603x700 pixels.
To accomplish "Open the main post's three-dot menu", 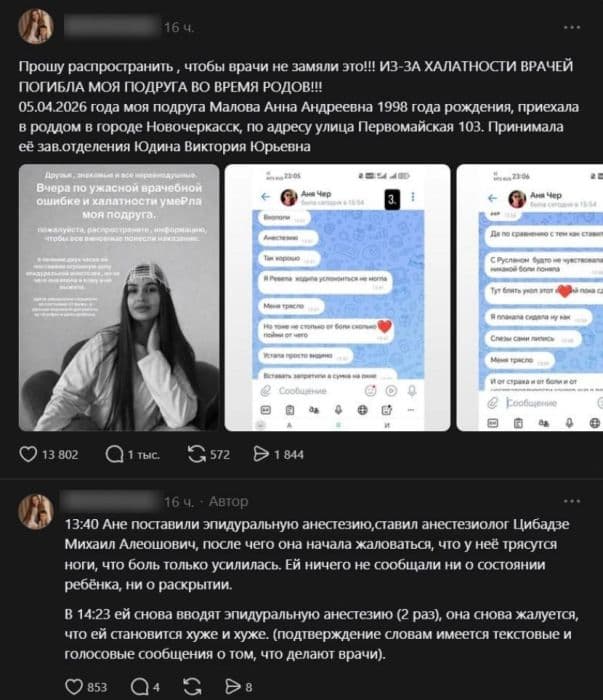I will click(x=572, y=28).
